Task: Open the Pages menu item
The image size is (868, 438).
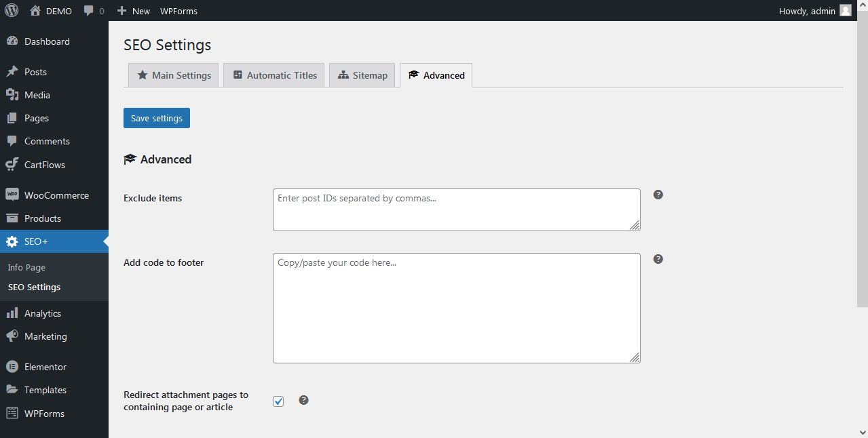Action: (x=54, y=118)
